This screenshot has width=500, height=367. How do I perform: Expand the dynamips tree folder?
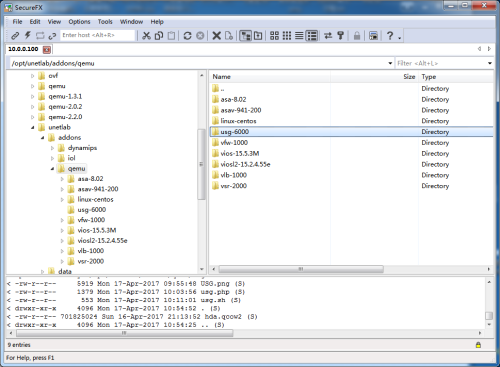[x=52, y=148]
